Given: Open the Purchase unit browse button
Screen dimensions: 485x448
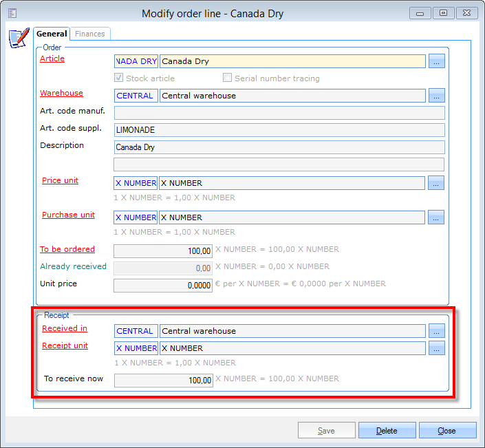Looking at the screenshot, I should pyautogui.click(x=436, y=217).
